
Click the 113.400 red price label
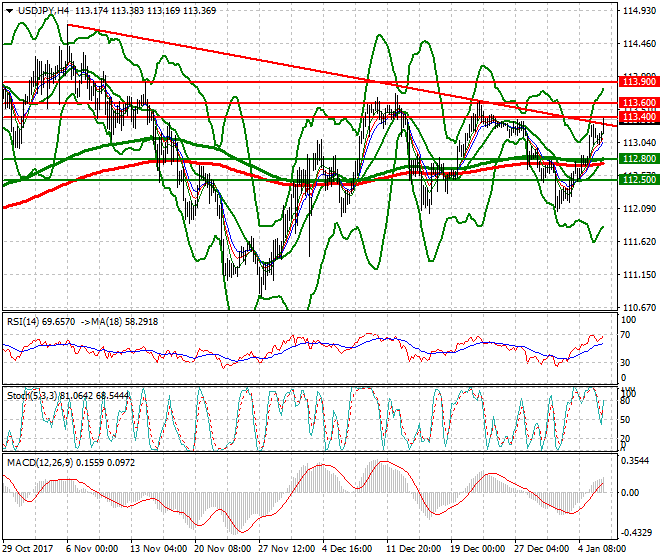tap(638, 118)
